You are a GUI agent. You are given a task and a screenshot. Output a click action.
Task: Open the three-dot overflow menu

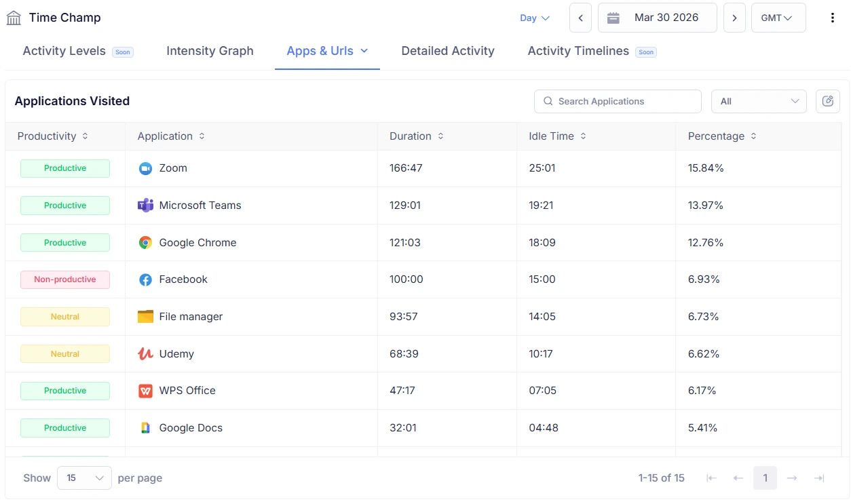pyautogui.click(x=833, y=17)
